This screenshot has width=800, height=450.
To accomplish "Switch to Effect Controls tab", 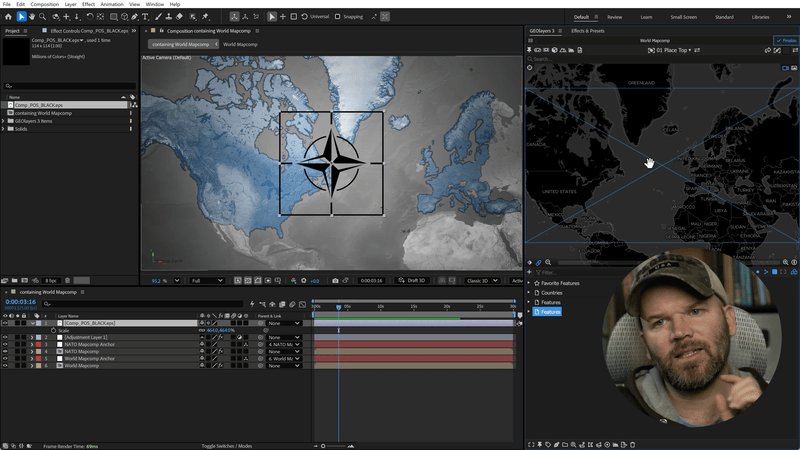I will pyautogui.click(x=89, y=31).
